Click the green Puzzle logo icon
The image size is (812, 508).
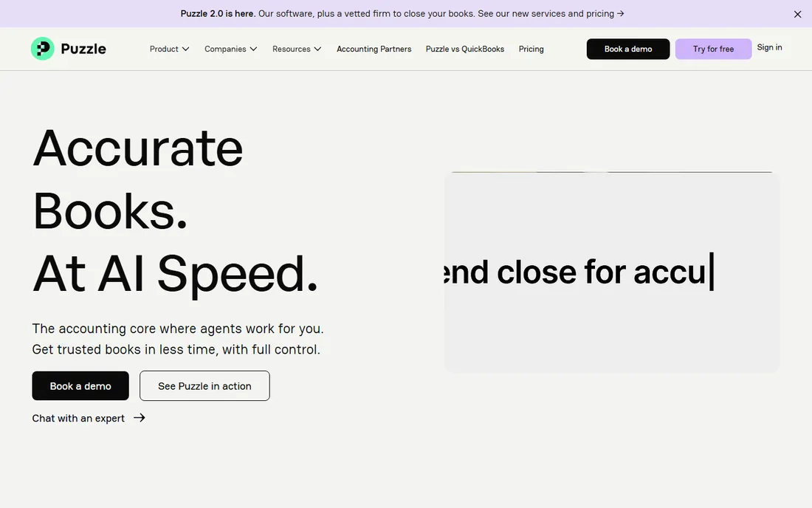click(x=43, y=49)
